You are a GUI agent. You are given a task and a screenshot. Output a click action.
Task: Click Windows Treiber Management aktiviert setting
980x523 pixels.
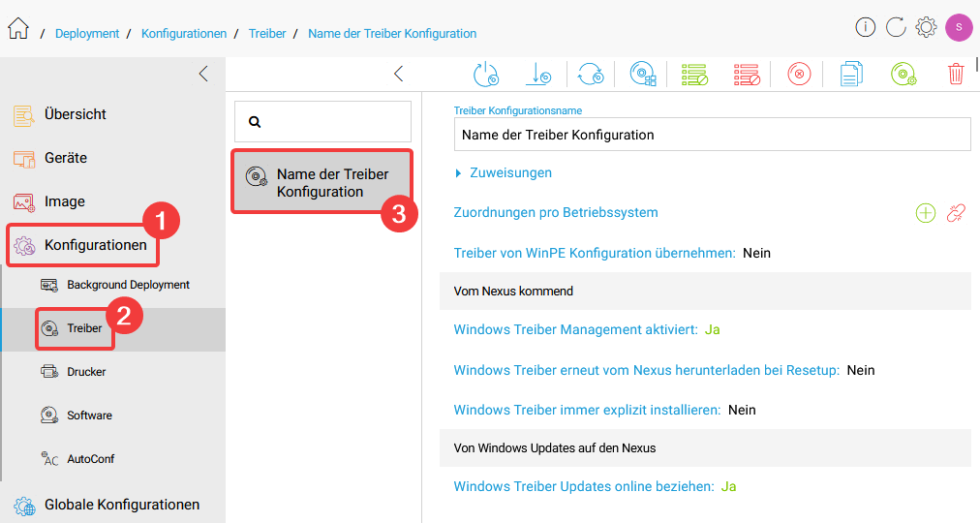575,330
